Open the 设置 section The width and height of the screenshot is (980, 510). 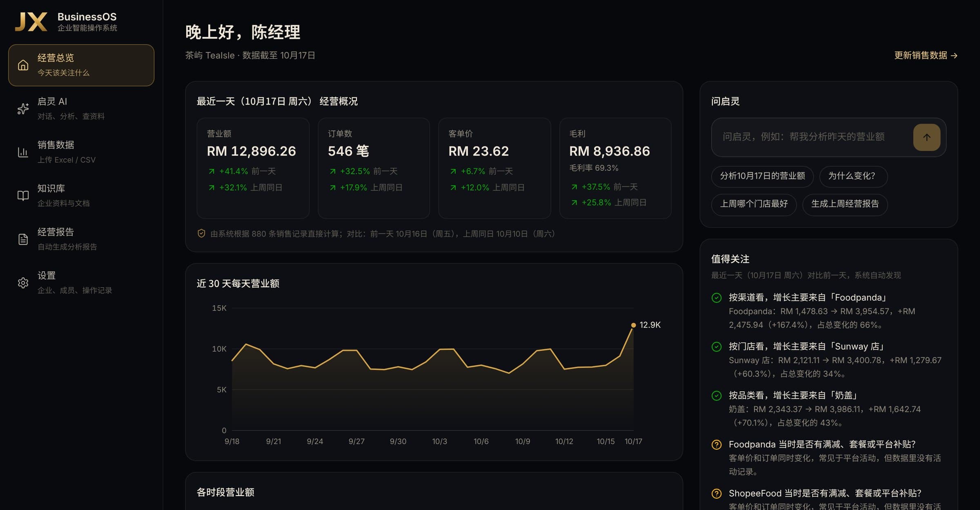[x=81, y=283]
